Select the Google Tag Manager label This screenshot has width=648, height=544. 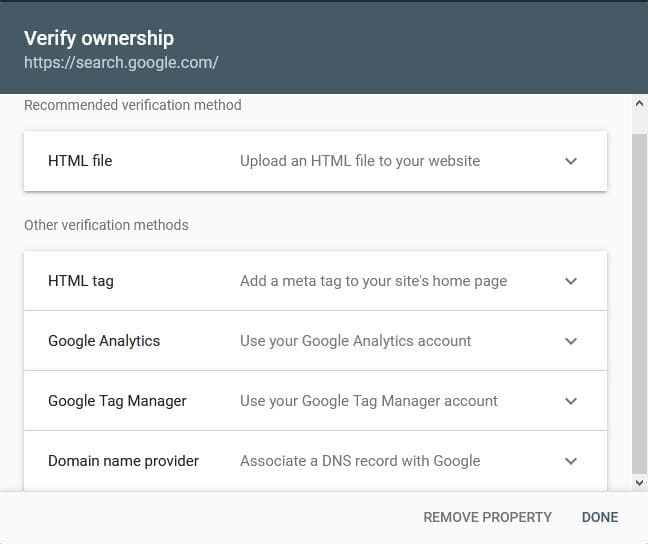click(x=117, y=401)
